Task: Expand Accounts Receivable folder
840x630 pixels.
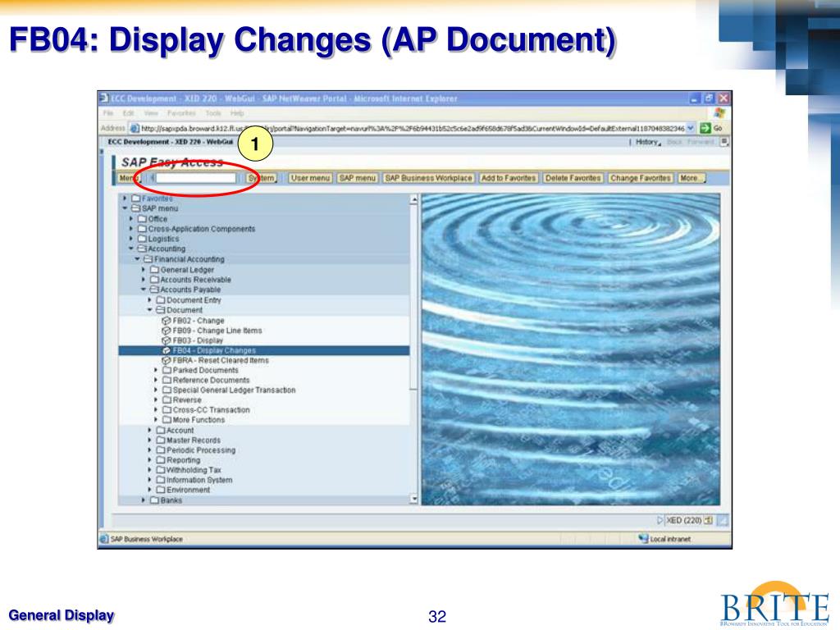Action: click(x=144, y=280)
